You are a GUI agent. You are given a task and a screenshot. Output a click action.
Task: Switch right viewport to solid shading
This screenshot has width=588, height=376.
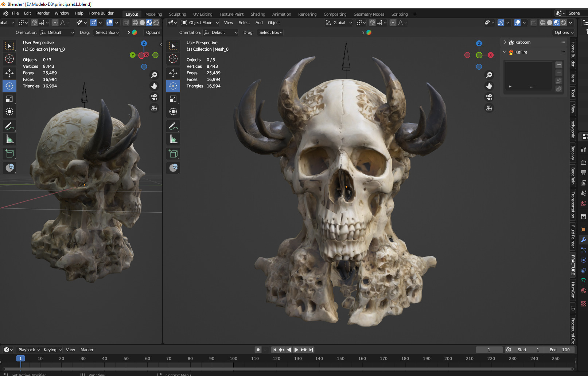(550, 23)
